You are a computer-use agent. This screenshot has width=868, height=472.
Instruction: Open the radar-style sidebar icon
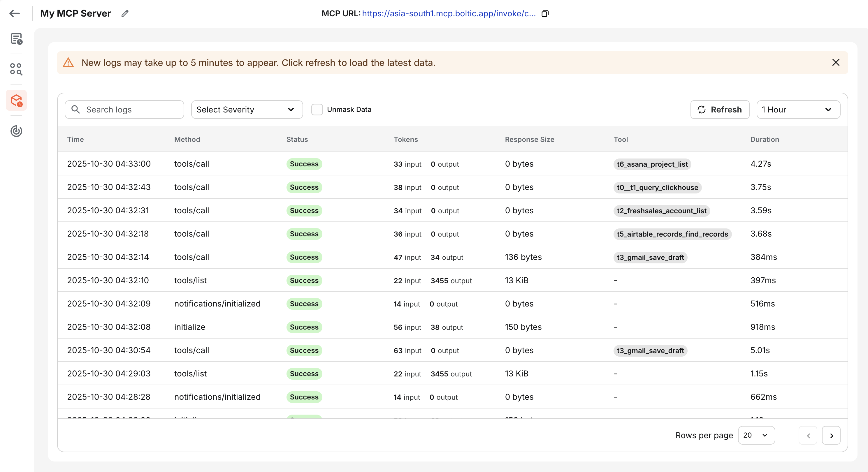(x=16, y=131)
